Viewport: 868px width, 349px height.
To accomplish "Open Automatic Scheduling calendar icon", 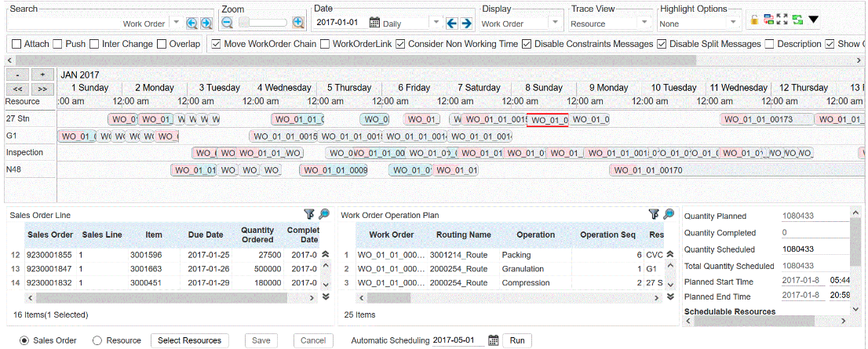I will (494, 340).
